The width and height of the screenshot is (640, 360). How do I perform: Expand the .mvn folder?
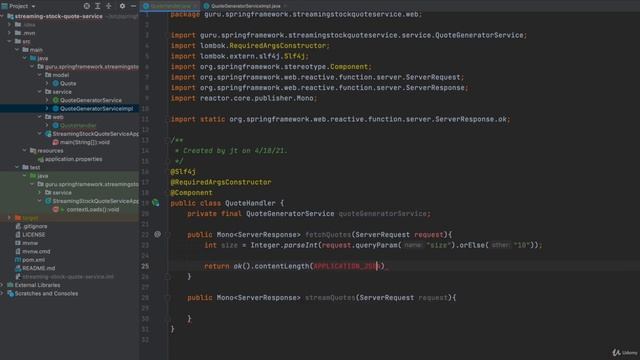pos(10,33)
